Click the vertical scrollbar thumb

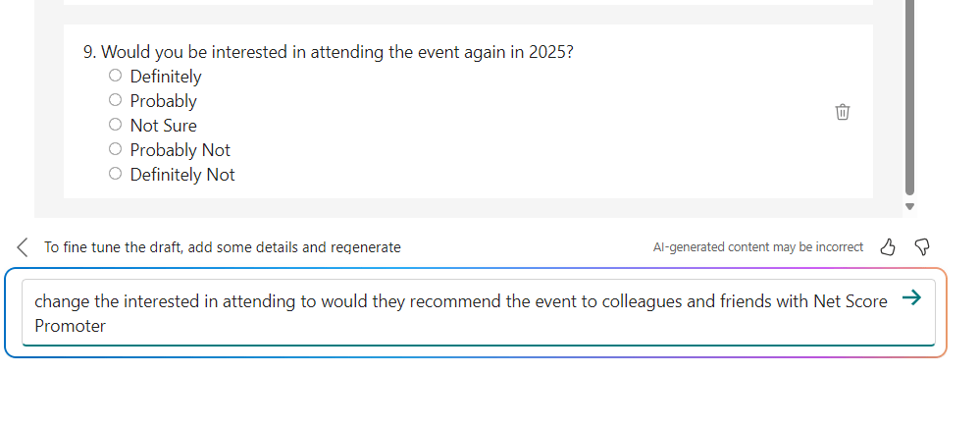click(909, 98)
